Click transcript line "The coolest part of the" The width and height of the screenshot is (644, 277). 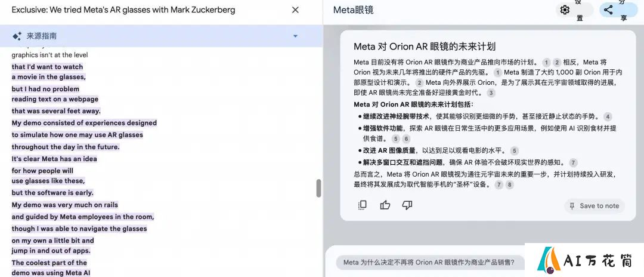(49, 263)
